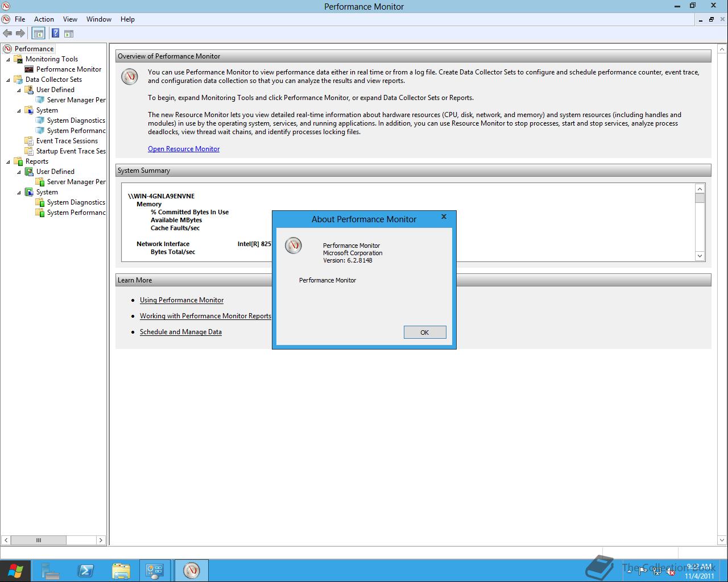
Task: Collapse User Defined under Reports
Action: pyautogui.click(x=19, y=172)
